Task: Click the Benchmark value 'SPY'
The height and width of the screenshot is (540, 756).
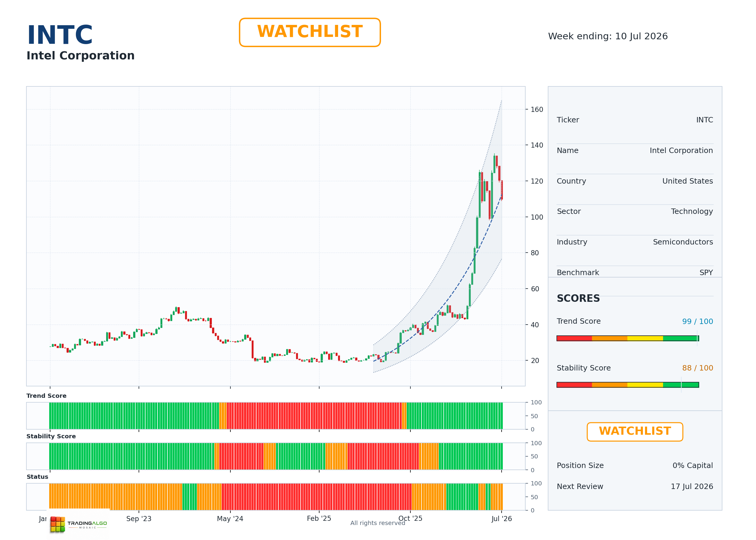Action: coord(706,273)
